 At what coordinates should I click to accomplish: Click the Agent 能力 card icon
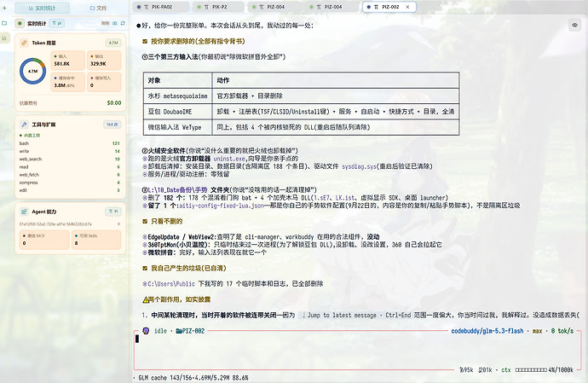click(x=24, y=212)
